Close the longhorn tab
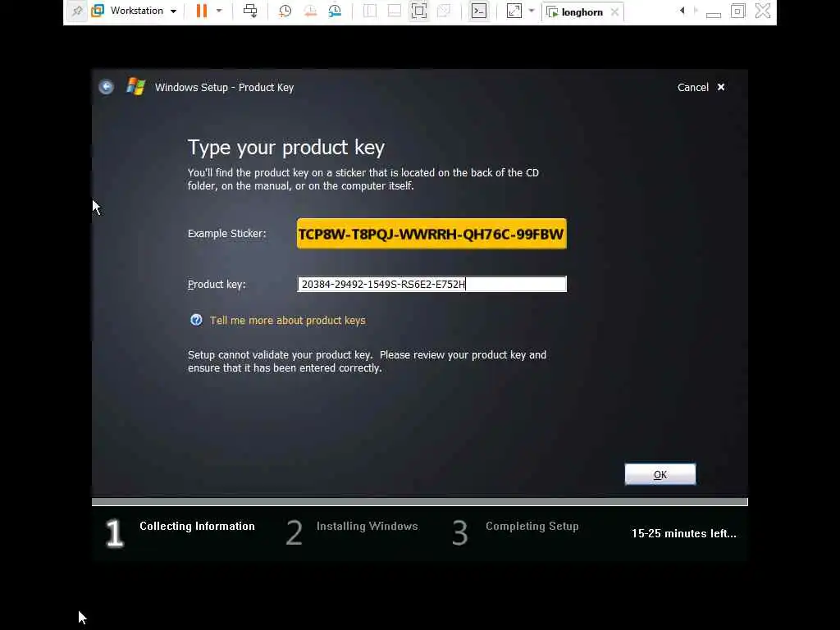The width and height of the screenshot is (840, 630). point(615,11)
